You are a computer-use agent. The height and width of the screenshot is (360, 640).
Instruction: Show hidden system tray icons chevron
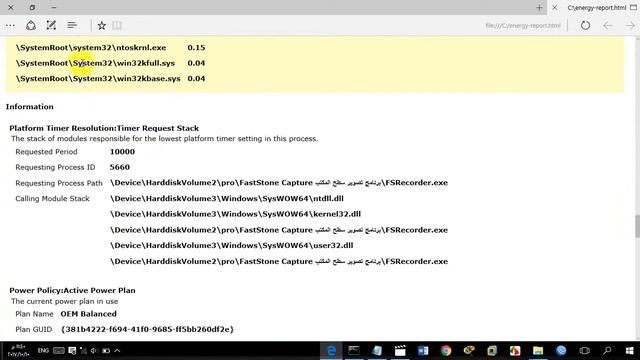[x=117, y=351]
